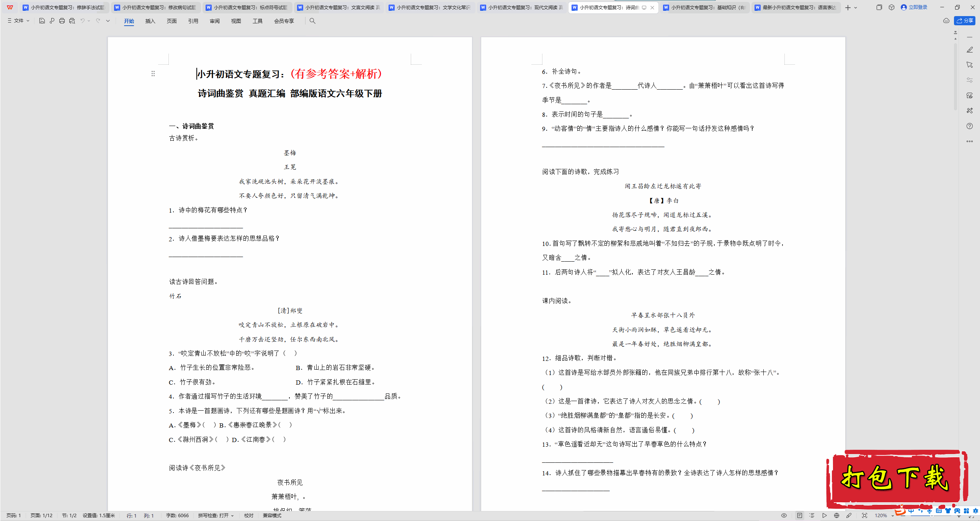Toggle the screen display icon on active tab
The height and width of the screenshot is (521, 980).
pos(644,8)
